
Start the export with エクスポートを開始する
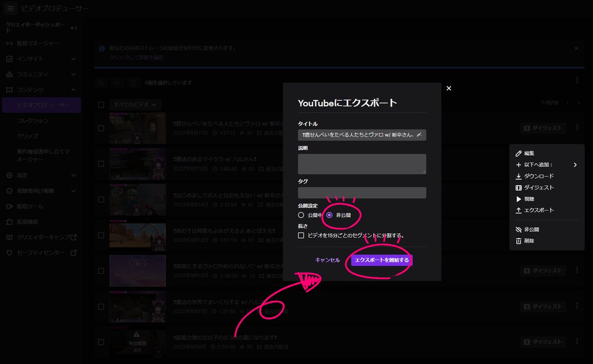coord(381,260)
